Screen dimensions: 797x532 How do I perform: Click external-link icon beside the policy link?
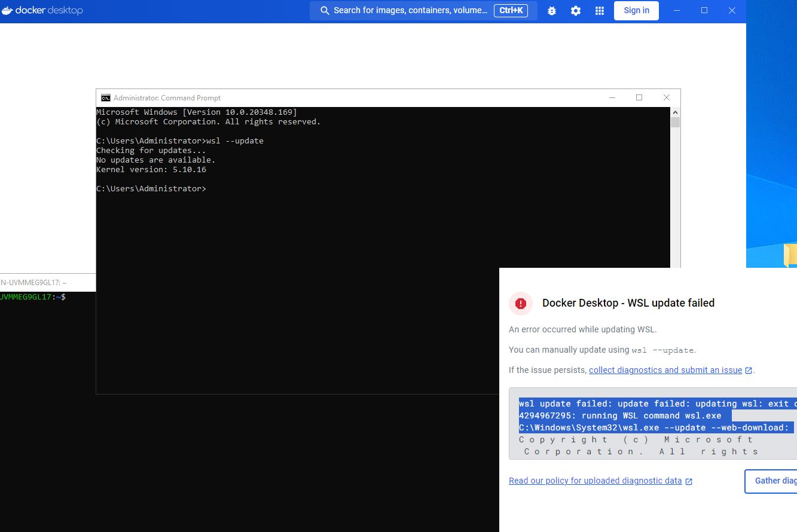click(689, 481)
